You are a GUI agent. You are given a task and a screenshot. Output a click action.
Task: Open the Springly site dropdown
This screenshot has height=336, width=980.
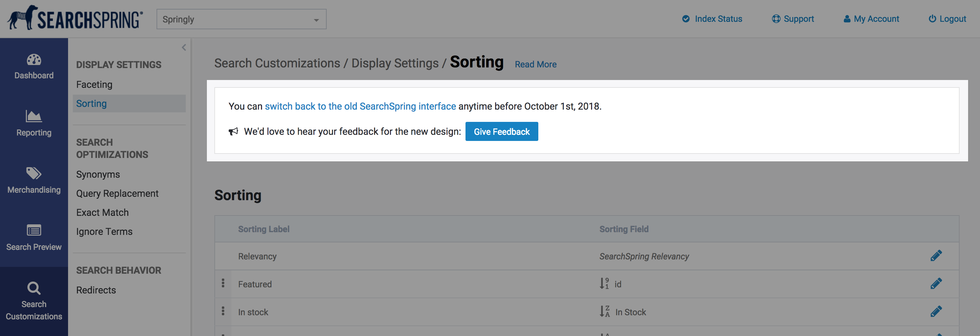(241, 19)
